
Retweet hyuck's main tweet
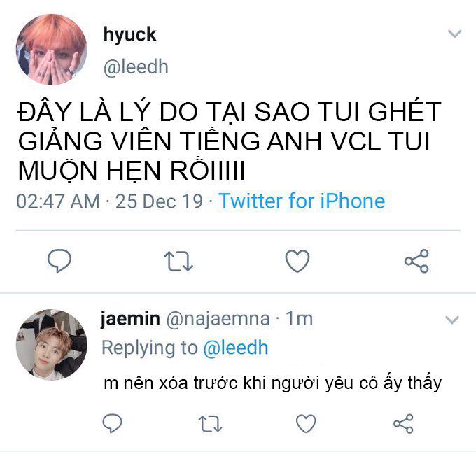[x=178, y=261]
